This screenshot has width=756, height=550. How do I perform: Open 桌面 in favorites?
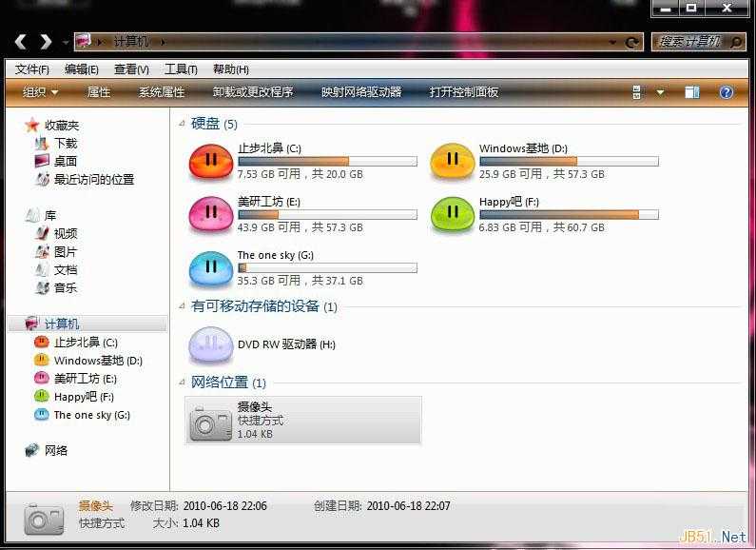(66, 161)
